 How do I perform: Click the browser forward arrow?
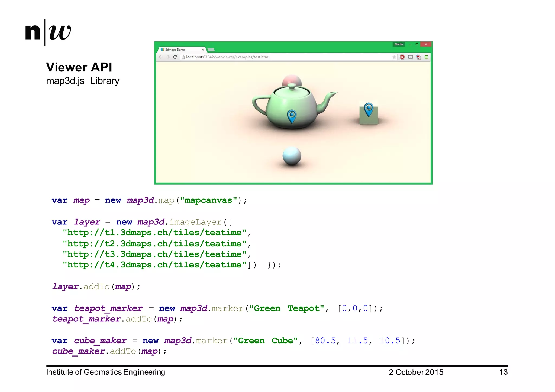(x=168, y=57)
